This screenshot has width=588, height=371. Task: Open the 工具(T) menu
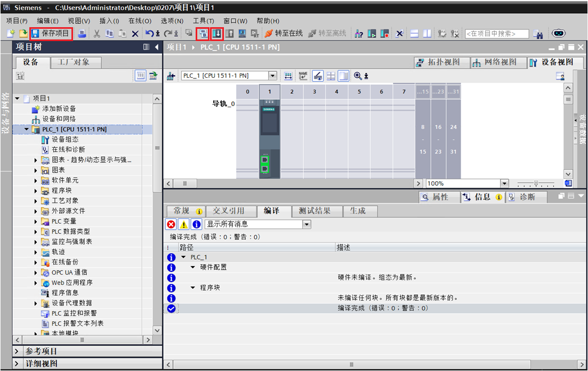[203, 21]
